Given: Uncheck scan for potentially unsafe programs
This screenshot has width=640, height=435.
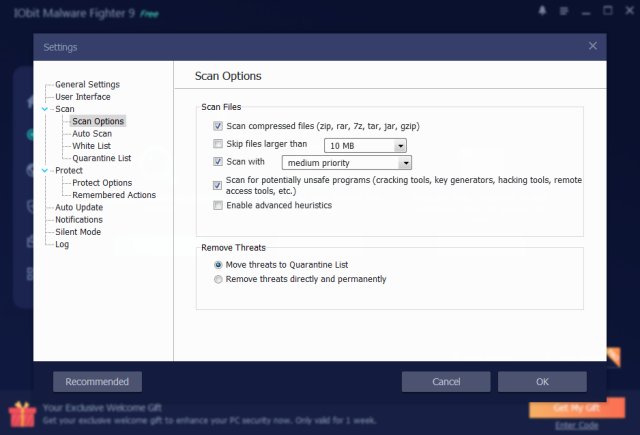Looking at the screenshot, I should tap(218, 185).
